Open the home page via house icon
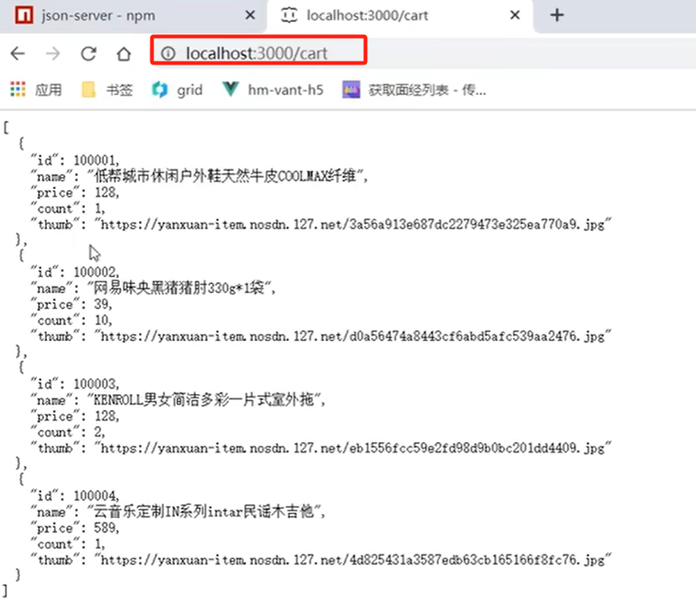The image size is (696, 616). tap(124, 54)
